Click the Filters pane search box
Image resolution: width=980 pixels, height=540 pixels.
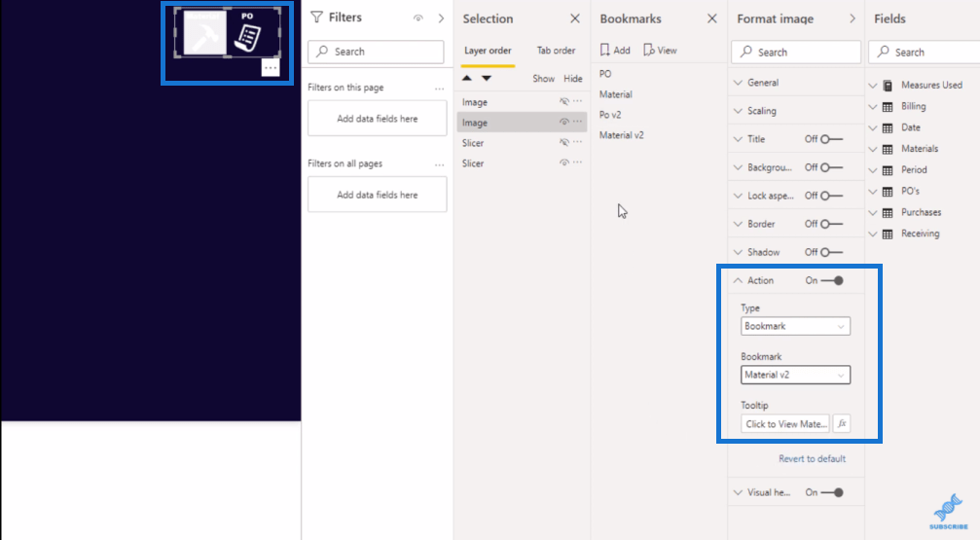pos(376,52)
